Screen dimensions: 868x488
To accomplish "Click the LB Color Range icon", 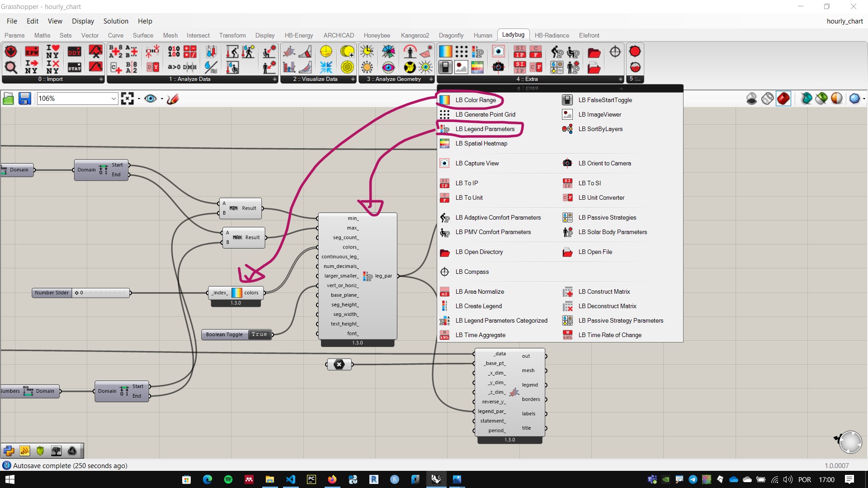I will (445, 99).
